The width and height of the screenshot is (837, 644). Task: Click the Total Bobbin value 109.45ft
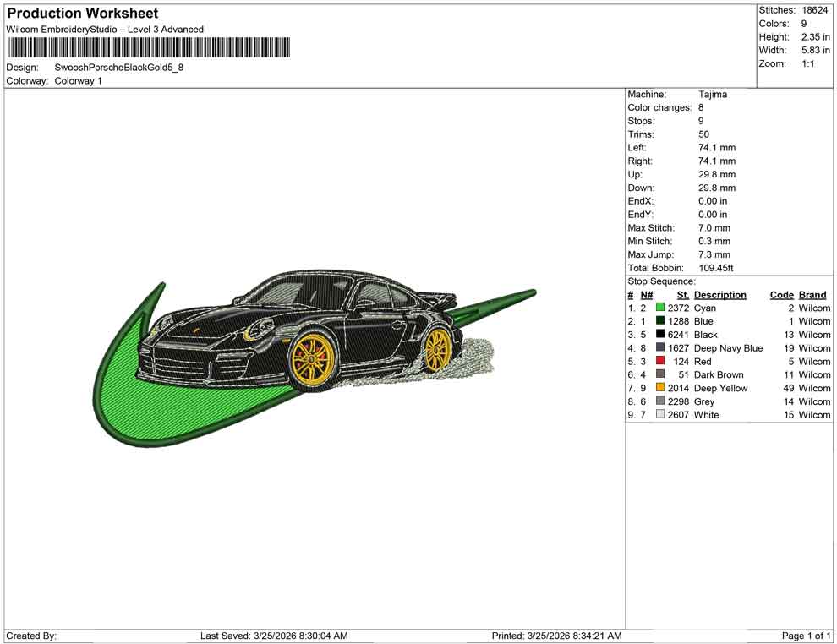pyautogui.click(x=719, y=267)
